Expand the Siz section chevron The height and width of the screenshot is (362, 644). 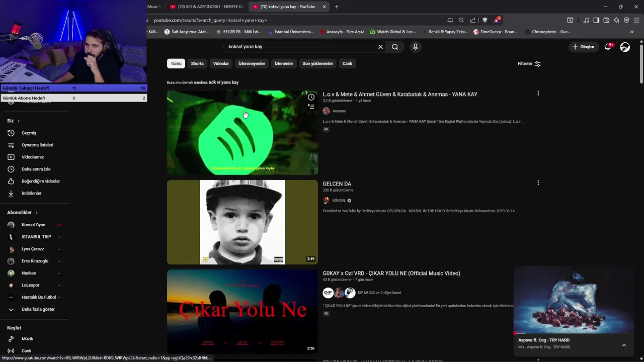19,121
